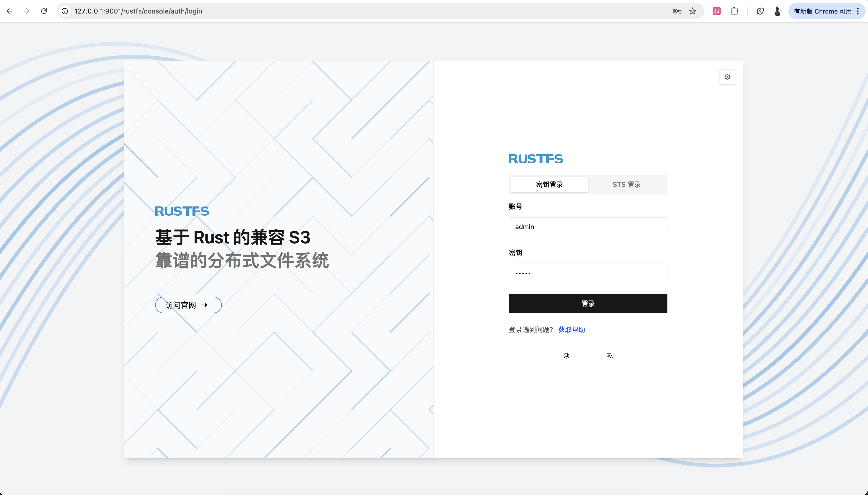Viewport: 868px width, 495px height.
Task: Click the pink translate extension icon
Action: coord(717,11)
